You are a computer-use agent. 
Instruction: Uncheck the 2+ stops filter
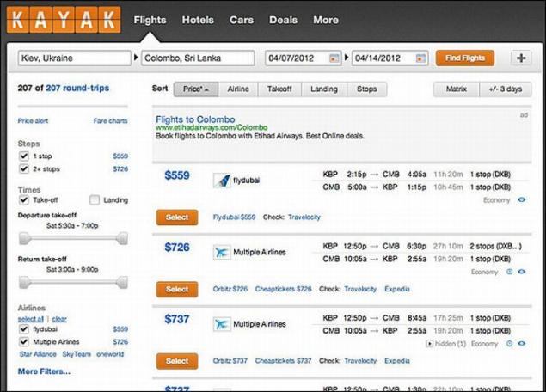pos(24,168)
